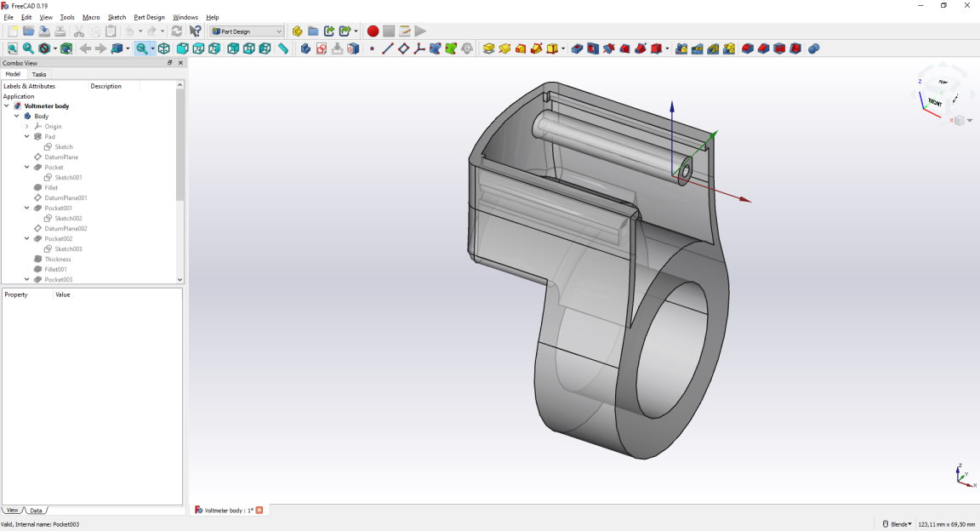Open the Sketch menu

pyautogui.click(x=117, y=18)
